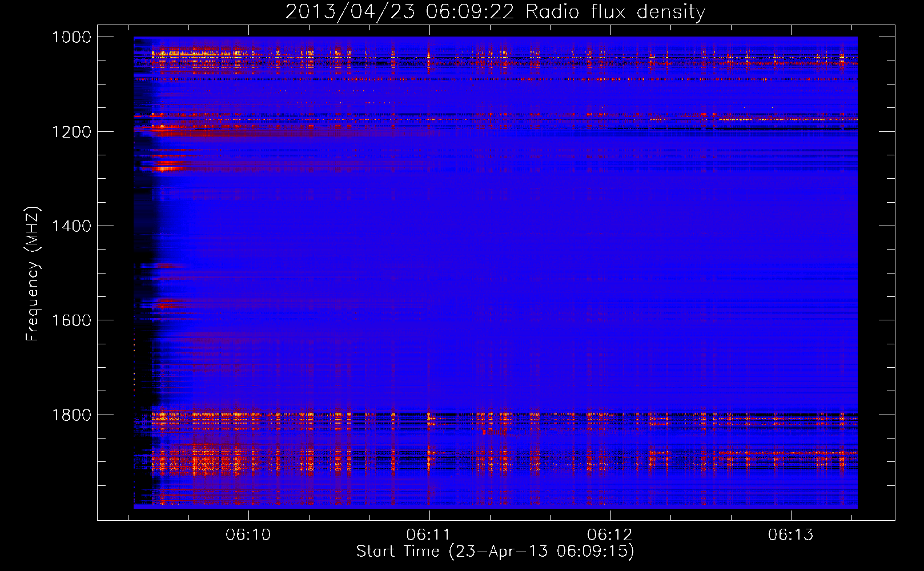
Task: Click the '06:10' time axis label
Action: tap(248, 535)
